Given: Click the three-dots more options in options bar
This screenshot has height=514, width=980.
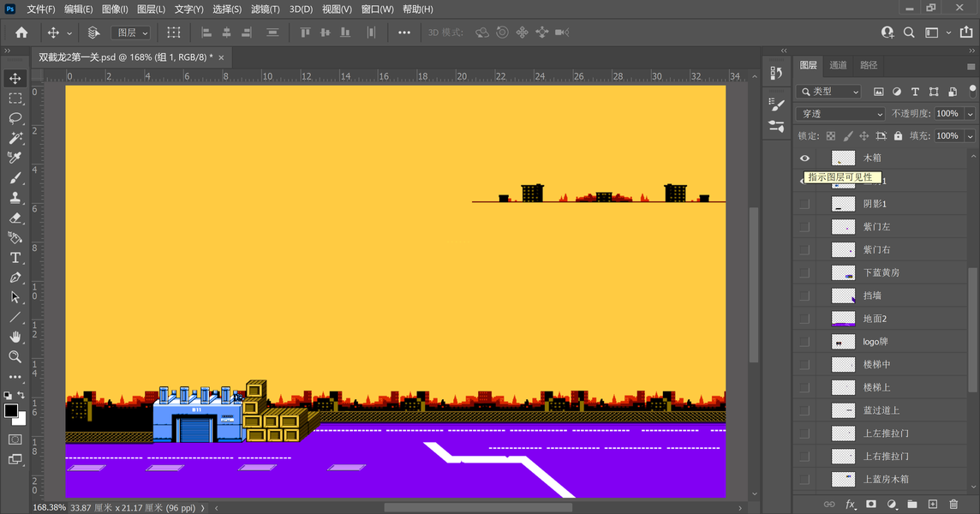Looking at the screenshot, I should pyautogui.click(x=404, y=33).
